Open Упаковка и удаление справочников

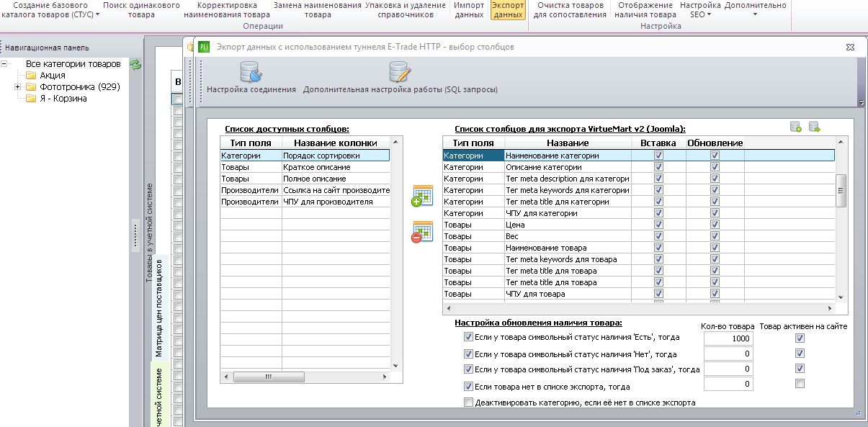click(406, 9)
